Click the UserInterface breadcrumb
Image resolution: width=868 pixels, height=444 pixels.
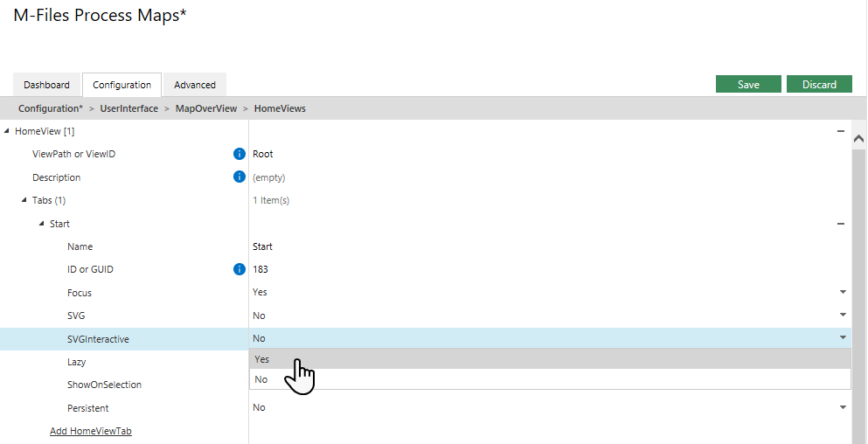tap(128, 108)
